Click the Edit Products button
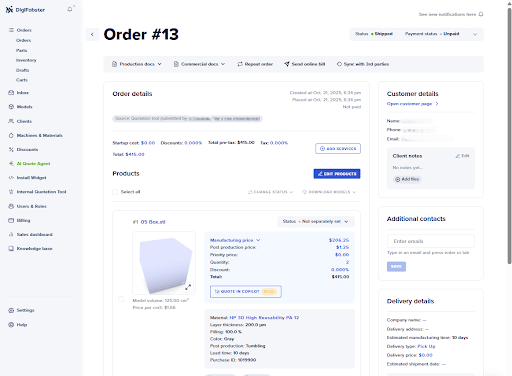This screenshot has height=376, width=512. click(337, 174)
